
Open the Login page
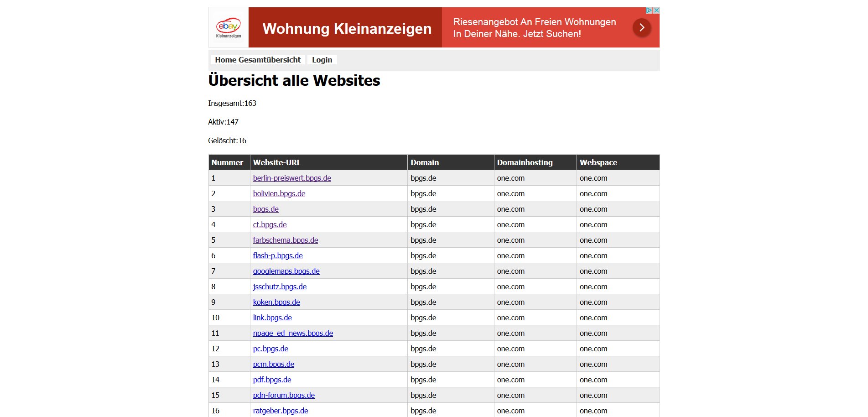(322, 60)
